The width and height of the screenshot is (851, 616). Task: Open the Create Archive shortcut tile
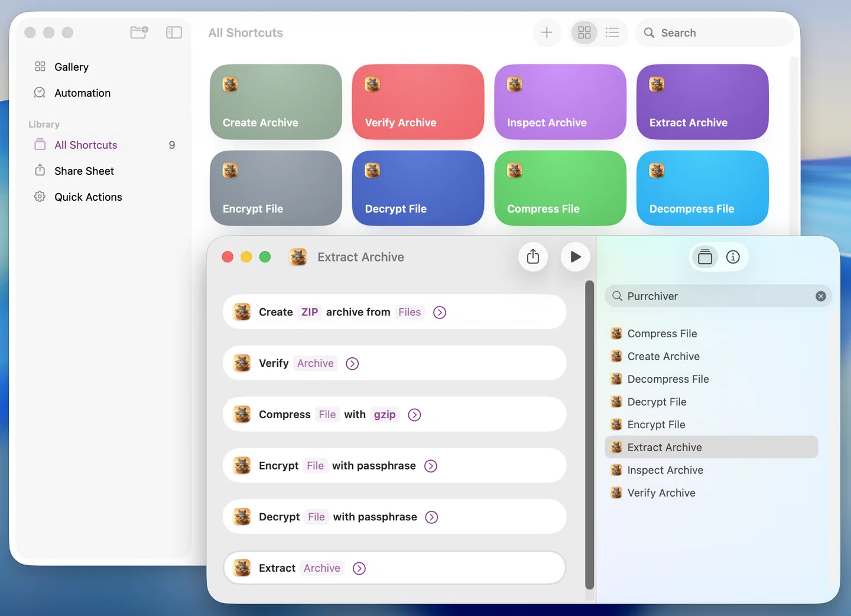point(276,102)
